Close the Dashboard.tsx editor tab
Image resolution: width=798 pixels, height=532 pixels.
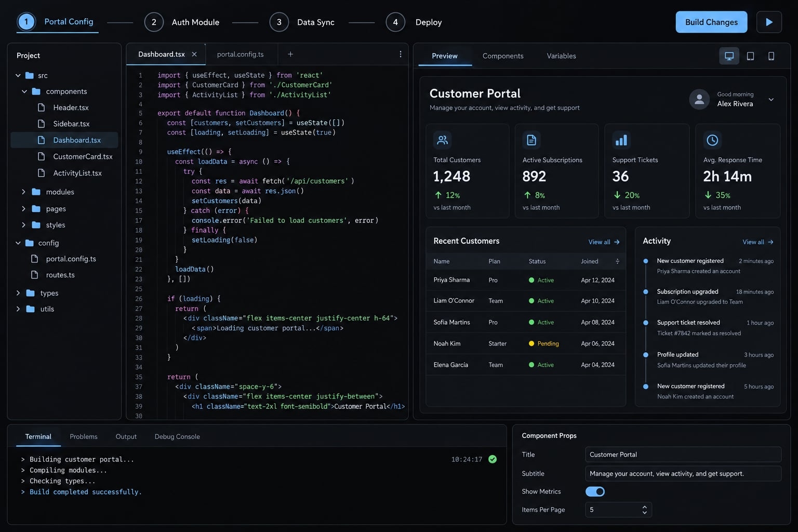(194, 54)
